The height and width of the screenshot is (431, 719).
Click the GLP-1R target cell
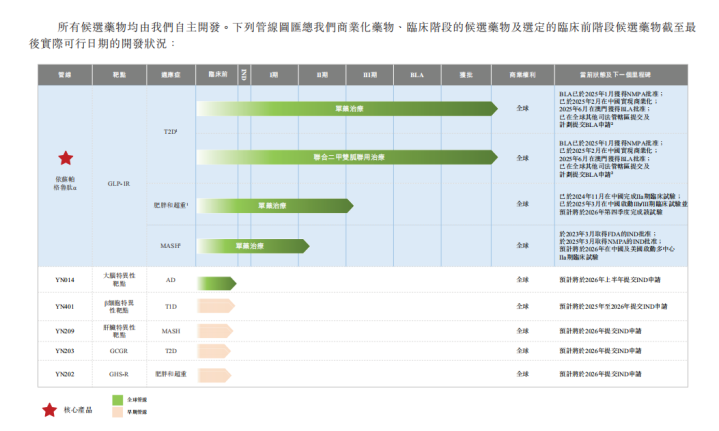pyautogui.click(x=119, y=183)
